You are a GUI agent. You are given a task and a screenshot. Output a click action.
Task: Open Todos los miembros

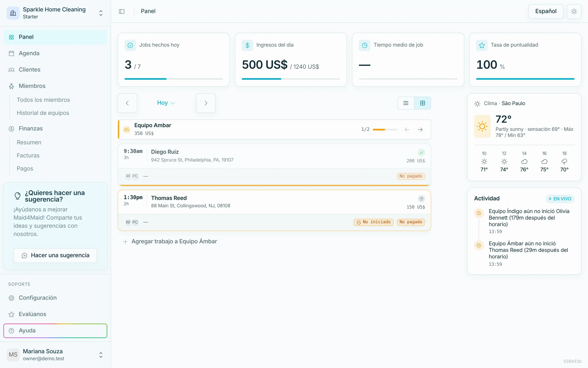pos(43,100)
